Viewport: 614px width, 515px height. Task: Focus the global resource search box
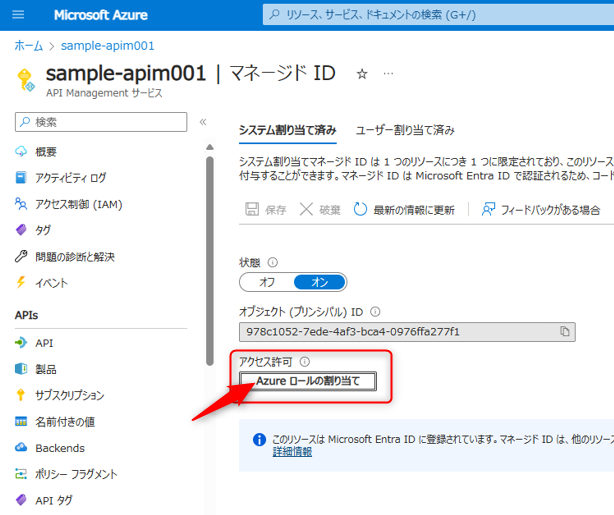click(438, 15)
